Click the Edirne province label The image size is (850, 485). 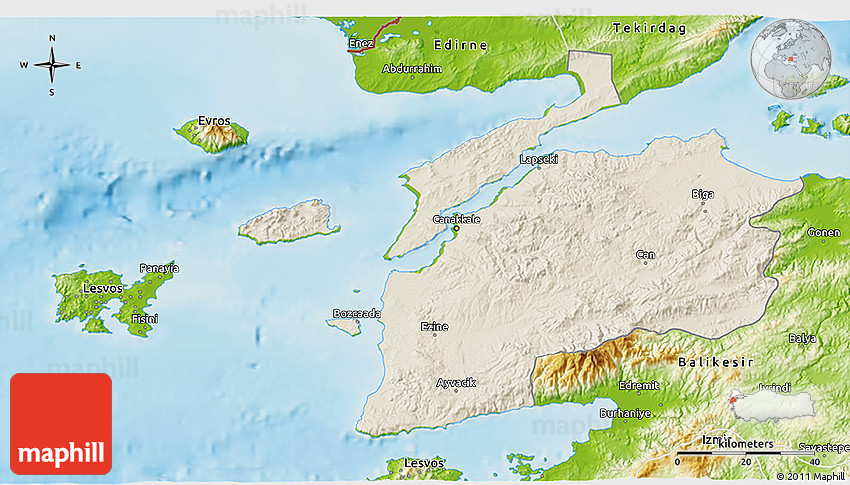coord(460,45)
